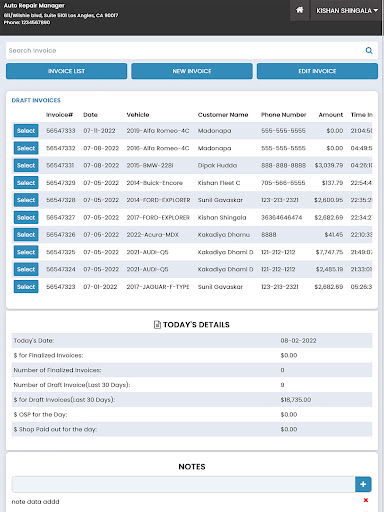Click the Customer Name column header
Screen dimensions: 384x512
(223, 115)
